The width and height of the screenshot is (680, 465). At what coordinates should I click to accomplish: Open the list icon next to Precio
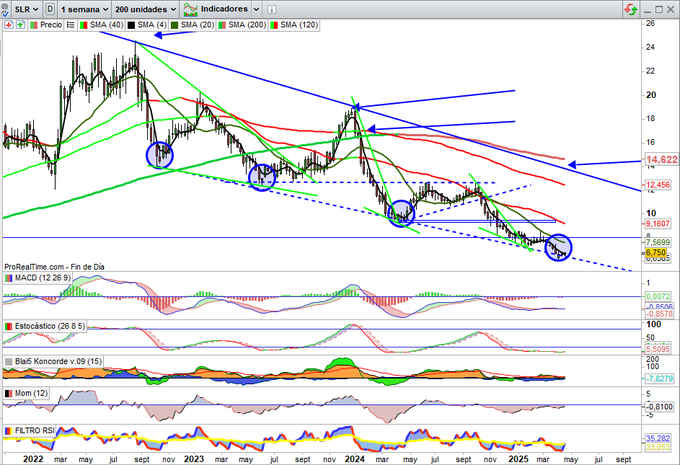tap(70, 25)
